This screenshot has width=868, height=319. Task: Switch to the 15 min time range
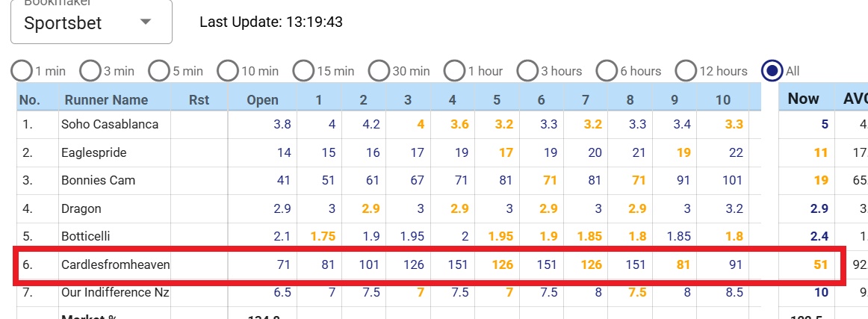click(x=303, y=71)
